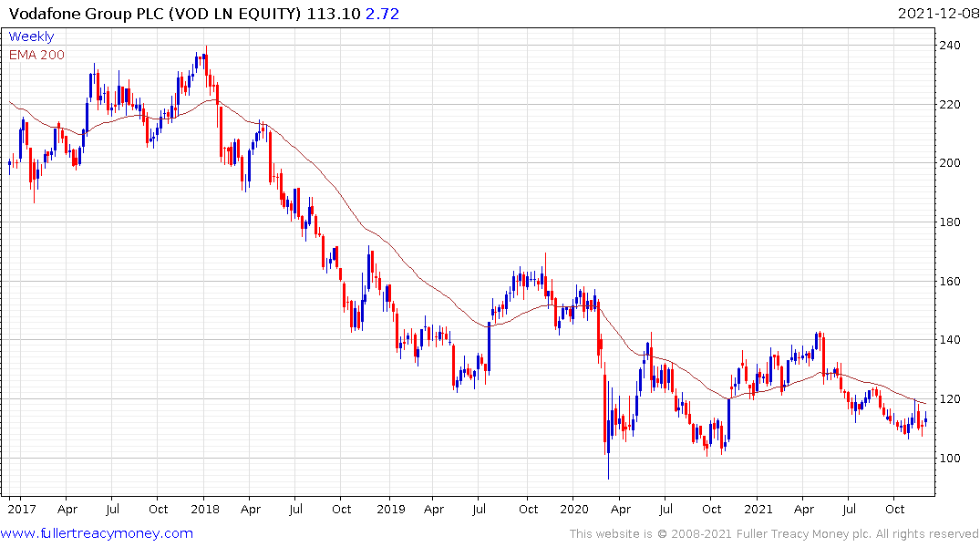Click the 2017 year label on time axis
This screenshot has height=547, width=980.
[x=22, y=509]
